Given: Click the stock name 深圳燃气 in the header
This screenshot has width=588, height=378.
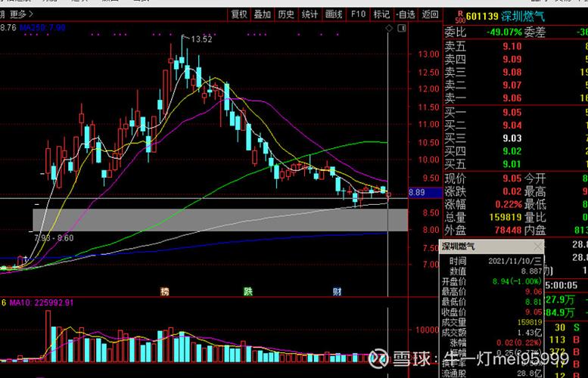Looking at the screenshot, I should (x=522, y=17).
